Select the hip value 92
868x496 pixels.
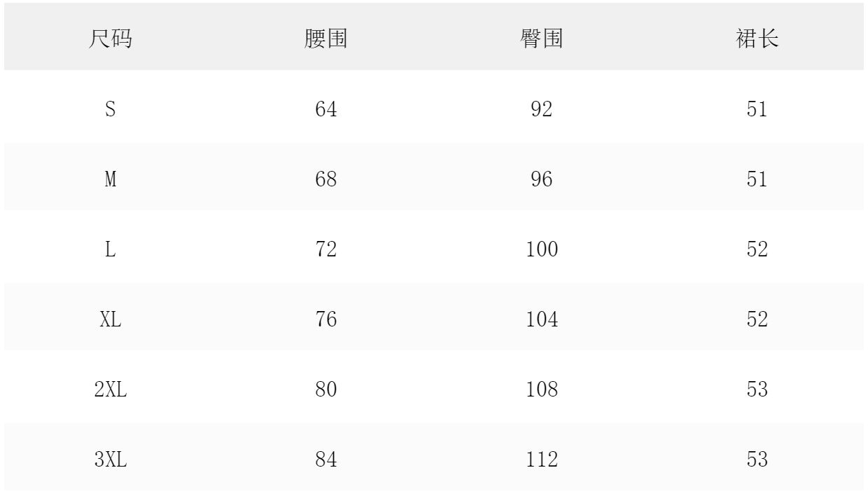tap(542, 110)
